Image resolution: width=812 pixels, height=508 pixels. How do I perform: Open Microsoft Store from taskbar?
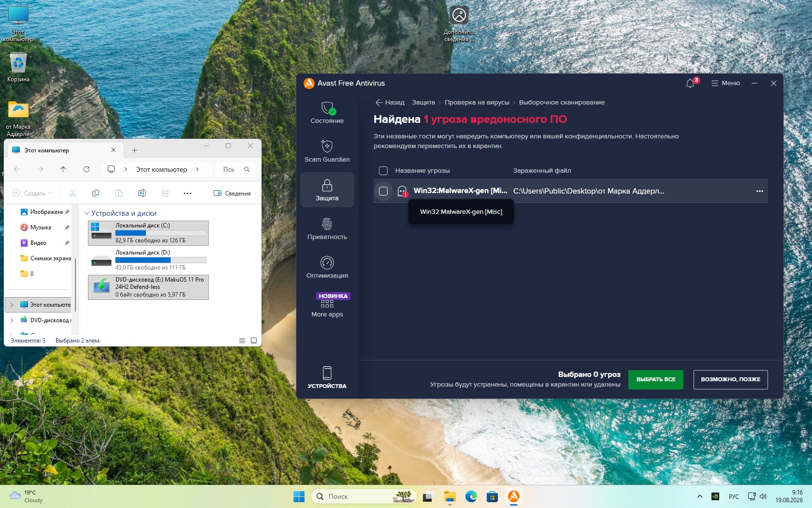coord(492,496)
